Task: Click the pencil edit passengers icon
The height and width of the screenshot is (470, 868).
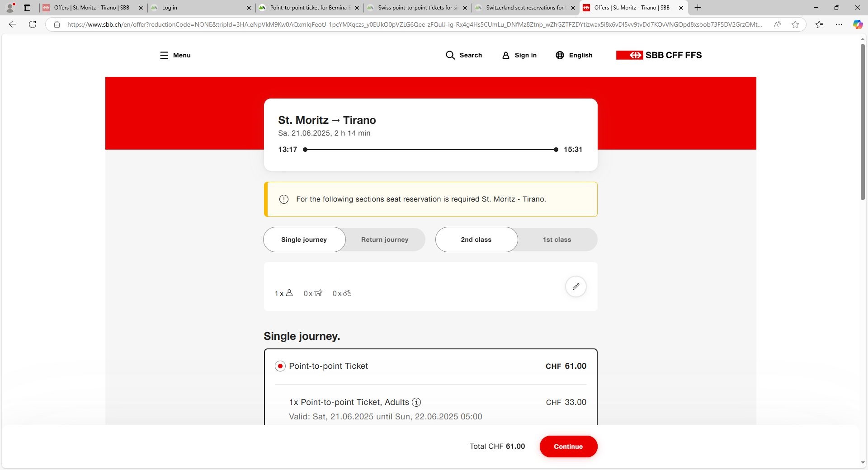Action: coord(576,287)
